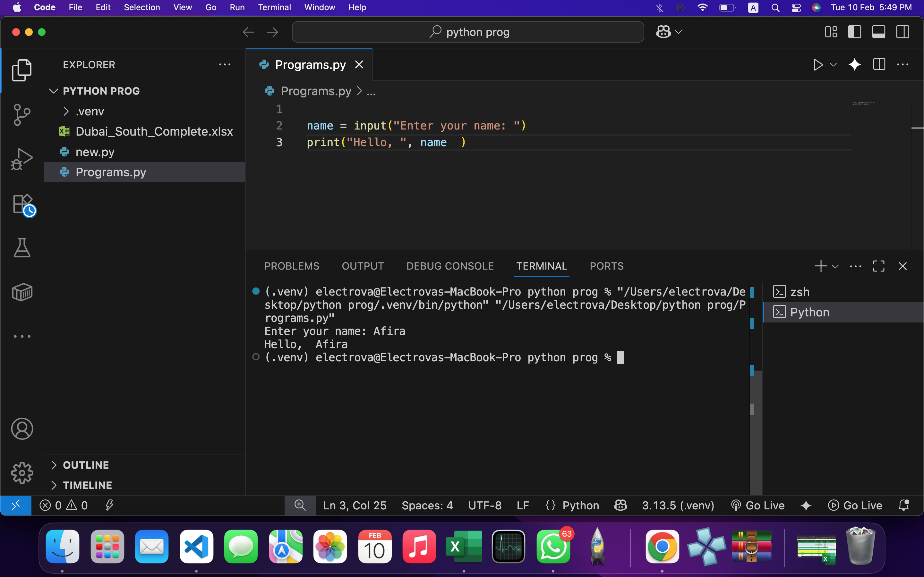This screenshot has height=577, width=924.
Task: Toggle the bottom panel visibility
Action: [878, 32]
